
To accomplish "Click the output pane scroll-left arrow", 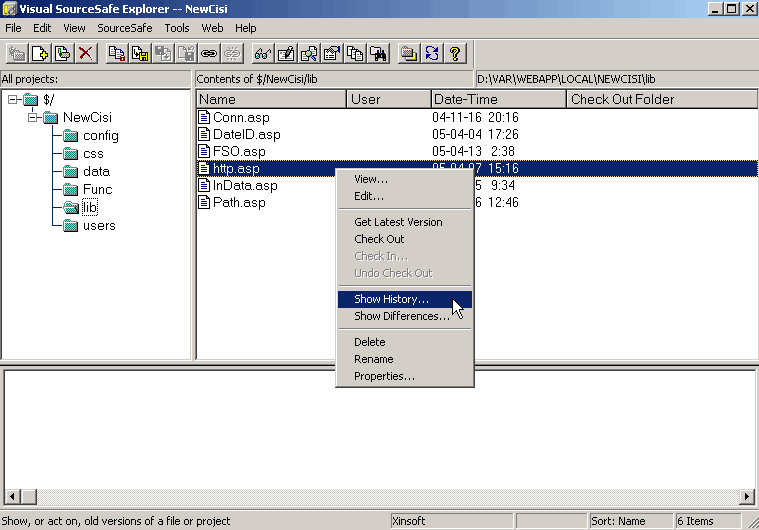I will [12, 496].
